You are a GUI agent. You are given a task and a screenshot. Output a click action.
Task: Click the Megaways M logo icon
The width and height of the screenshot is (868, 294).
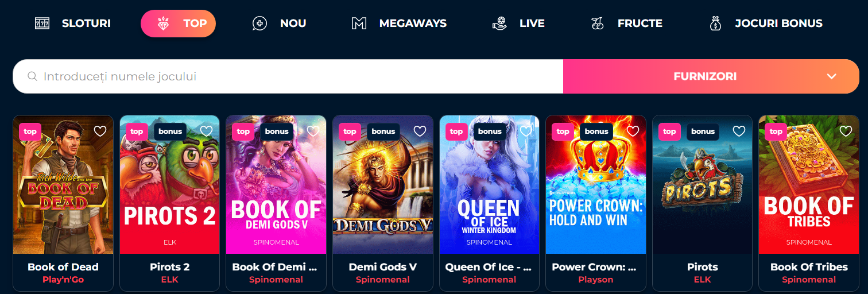click(359, 24)
